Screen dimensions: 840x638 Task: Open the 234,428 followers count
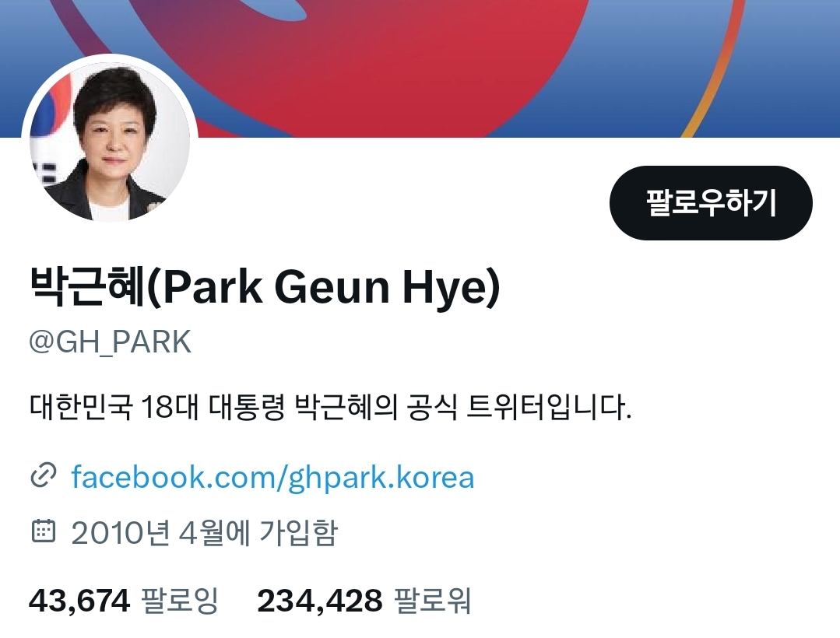[x=320, y=601]
